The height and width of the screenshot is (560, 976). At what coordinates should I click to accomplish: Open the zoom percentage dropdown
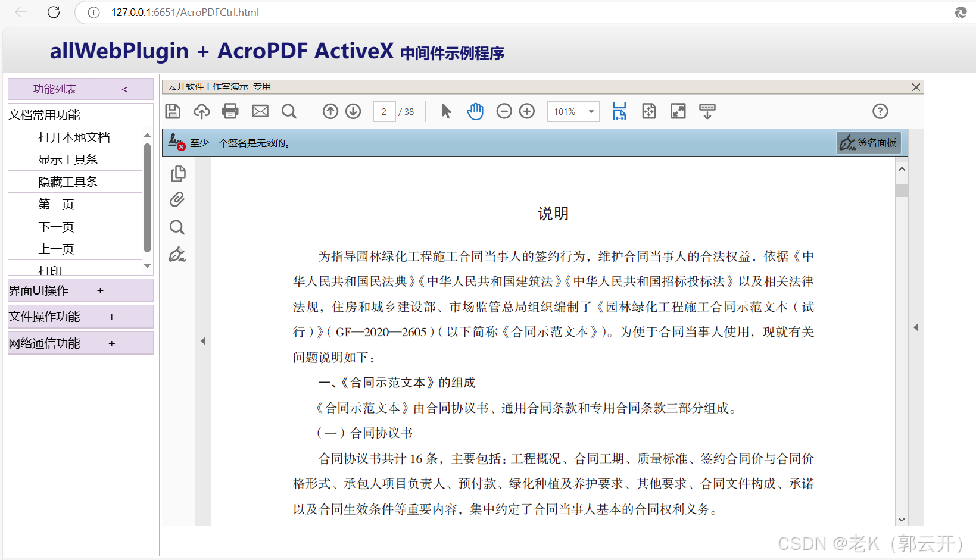click(x=590, y=111)
